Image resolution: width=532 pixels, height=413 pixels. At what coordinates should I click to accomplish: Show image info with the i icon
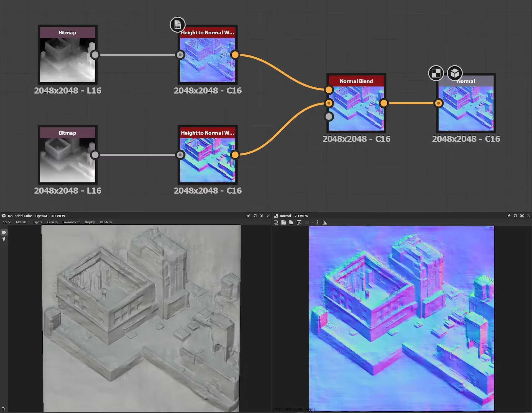(x=317, y=222)
